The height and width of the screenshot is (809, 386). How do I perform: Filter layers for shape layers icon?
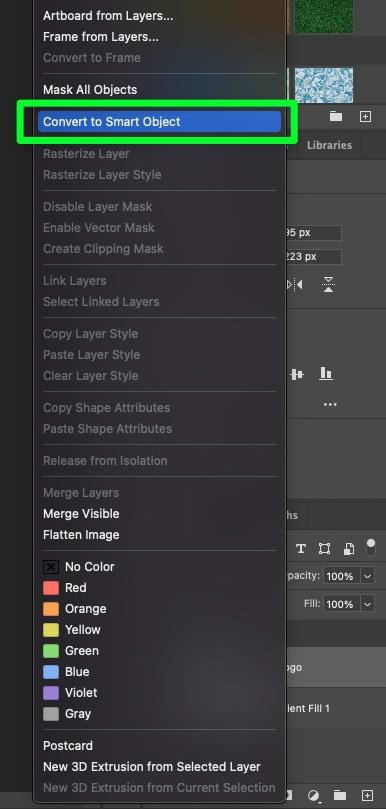(324, 549)
